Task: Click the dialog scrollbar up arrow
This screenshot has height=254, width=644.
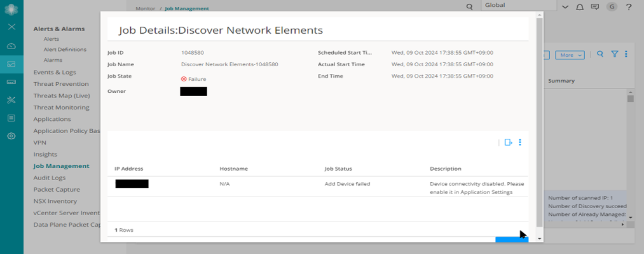Action: coord(540,15)
